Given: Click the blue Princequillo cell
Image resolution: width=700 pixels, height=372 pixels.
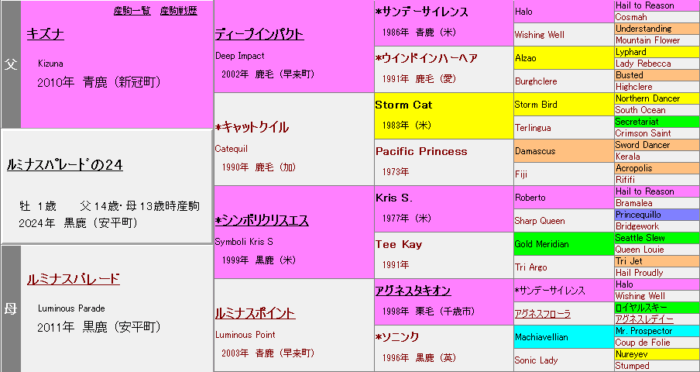Looking at the screenshot, I should tap(657, 214).
